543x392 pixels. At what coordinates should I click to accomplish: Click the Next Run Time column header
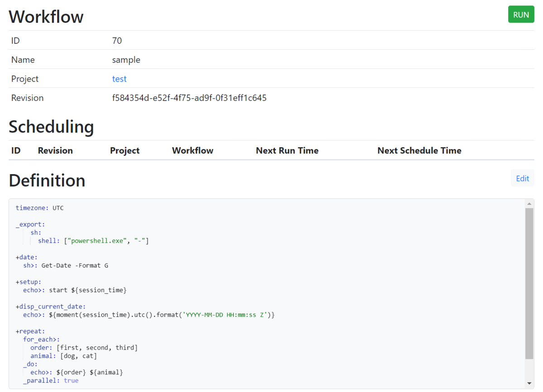[287, 151]
